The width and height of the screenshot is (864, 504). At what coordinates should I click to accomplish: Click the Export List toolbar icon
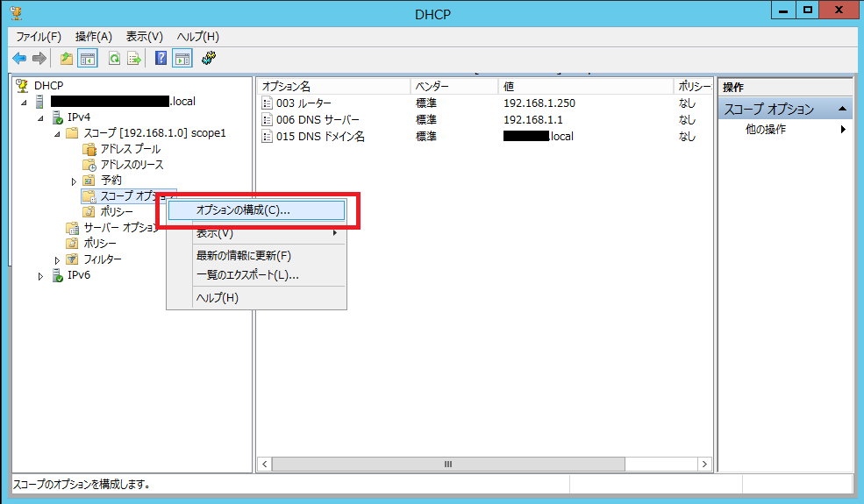point(134,59)
